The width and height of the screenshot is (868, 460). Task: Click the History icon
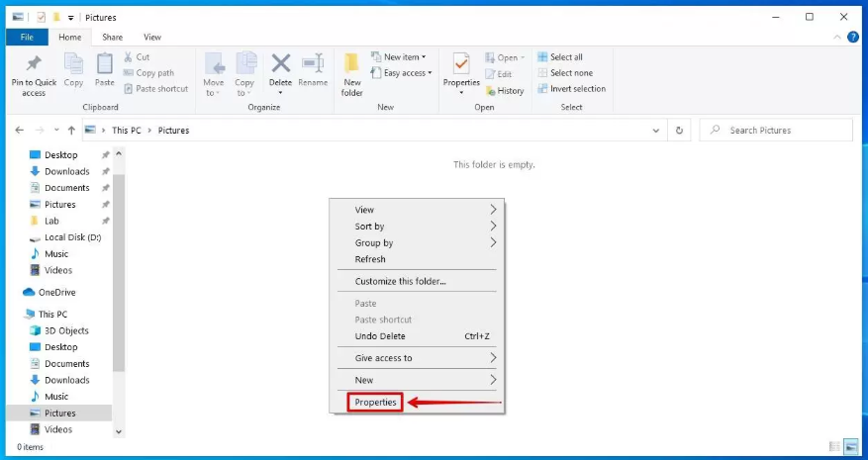(491, 91)
